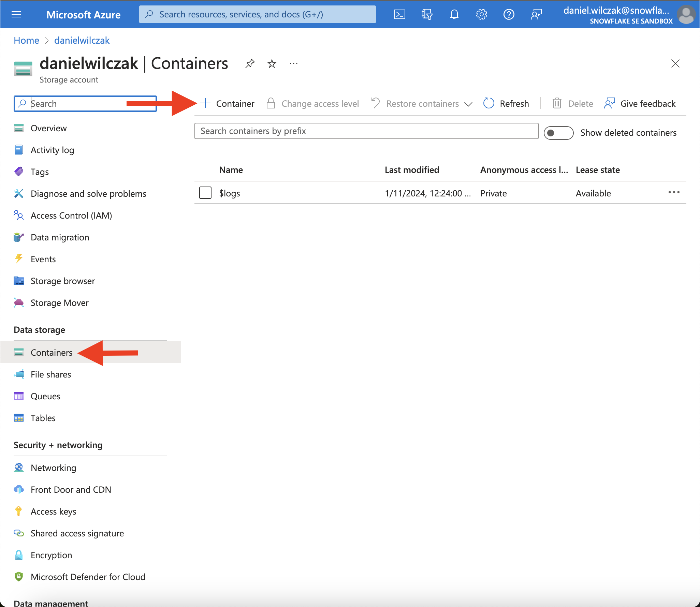Focus the sidebar Search field
The image size is (700, 607).
(x=85, y=104)
